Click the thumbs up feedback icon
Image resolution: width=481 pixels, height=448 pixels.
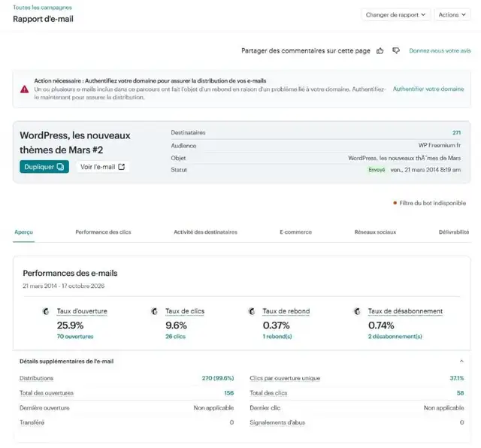380,50
